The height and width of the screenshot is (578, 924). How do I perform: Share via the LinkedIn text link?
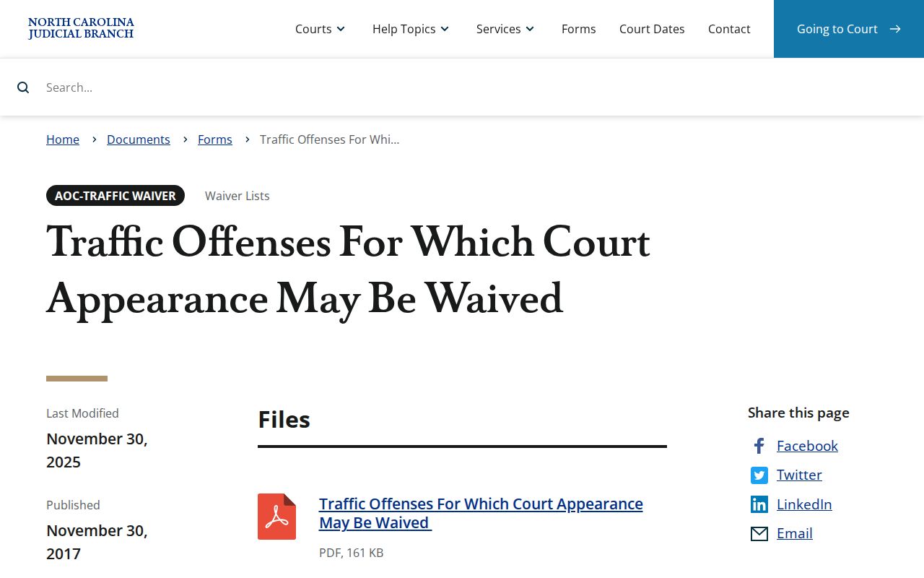click(x=804, y=504)
